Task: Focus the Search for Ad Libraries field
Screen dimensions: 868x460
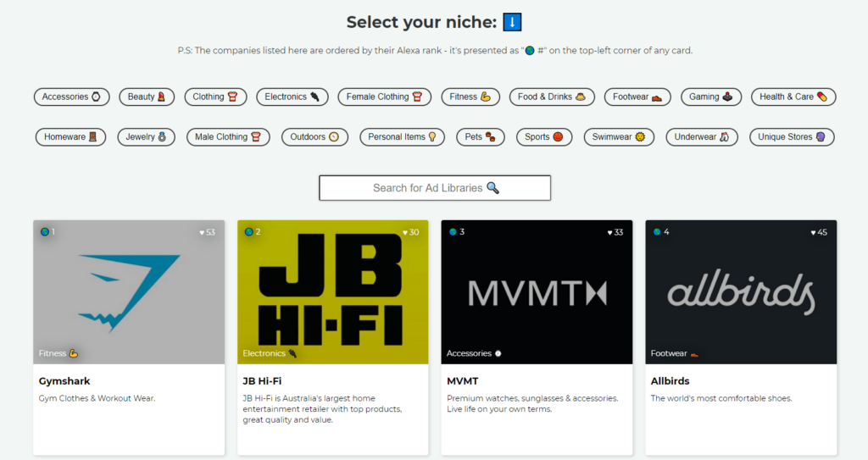Action: point(435,188)
